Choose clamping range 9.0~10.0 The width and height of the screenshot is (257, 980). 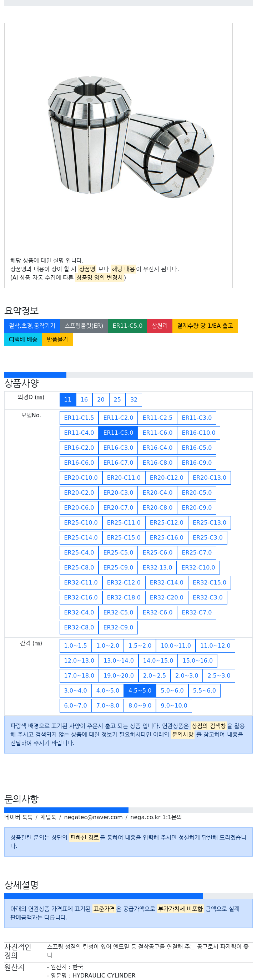point(173,705)
